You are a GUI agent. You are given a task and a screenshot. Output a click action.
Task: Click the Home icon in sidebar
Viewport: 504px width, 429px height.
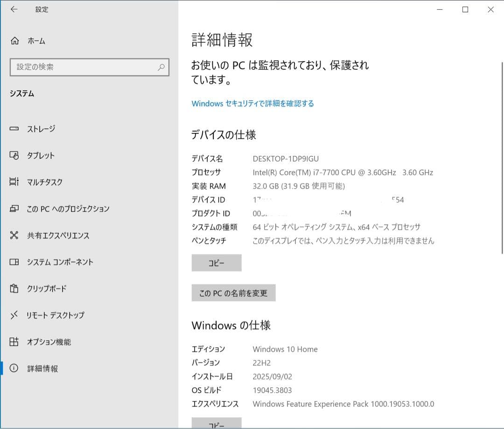point(14,41)
